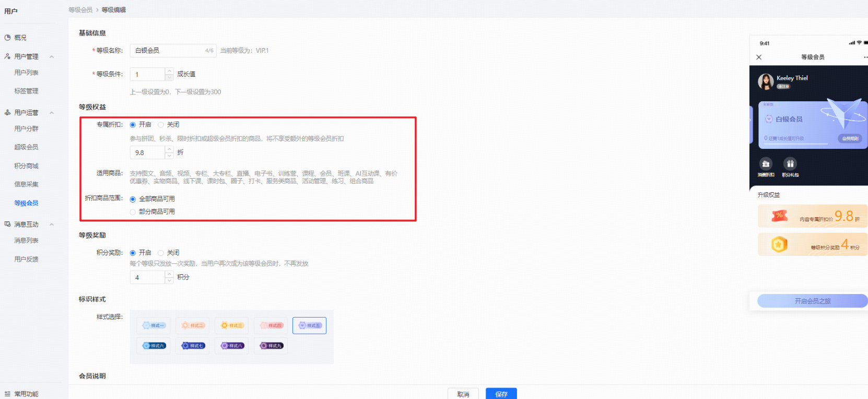
Task: Click the 积分礼包 gift icon in preview
Action: [x=790, y=164]
